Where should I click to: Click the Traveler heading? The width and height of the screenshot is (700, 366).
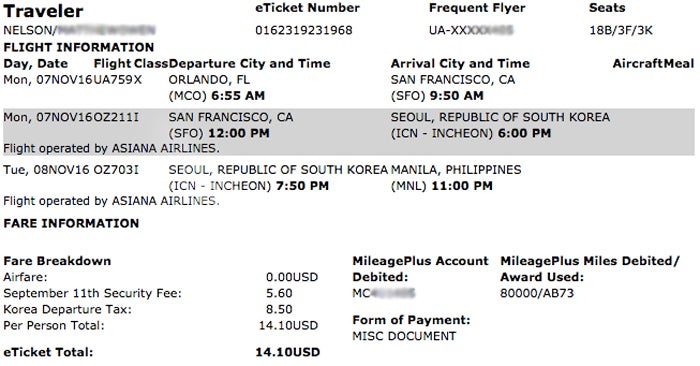(x=43, y=11)
